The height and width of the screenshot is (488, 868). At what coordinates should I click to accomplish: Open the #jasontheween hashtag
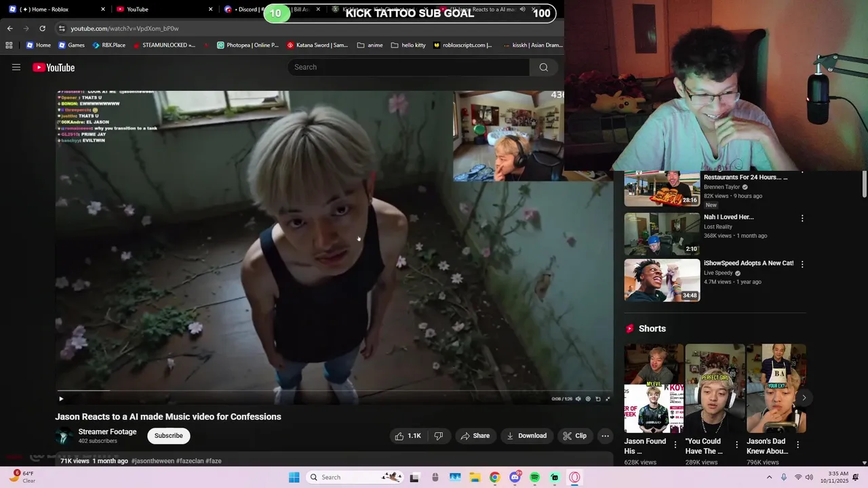click(x=153, y=461)
